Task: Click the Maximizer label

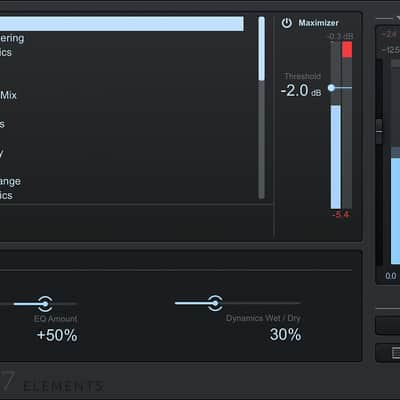Action: (x=318, y=23)
